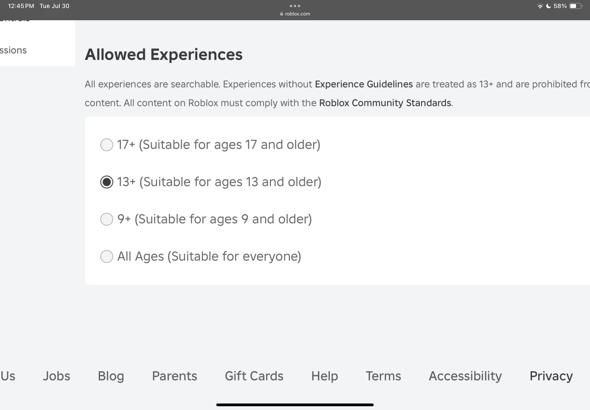Open the Terms footer link

tap(383, 376)
